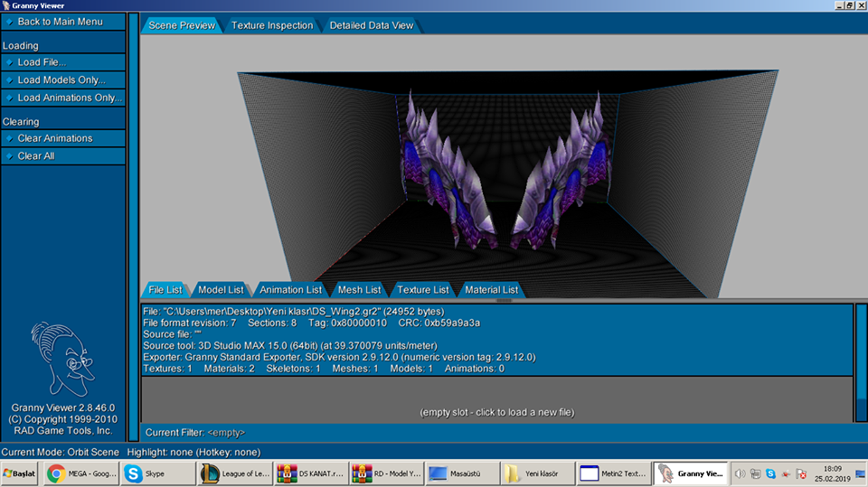Click the volume speaker tray icon
The width and height of the screenshot is (868, 487).
(740, 473)
